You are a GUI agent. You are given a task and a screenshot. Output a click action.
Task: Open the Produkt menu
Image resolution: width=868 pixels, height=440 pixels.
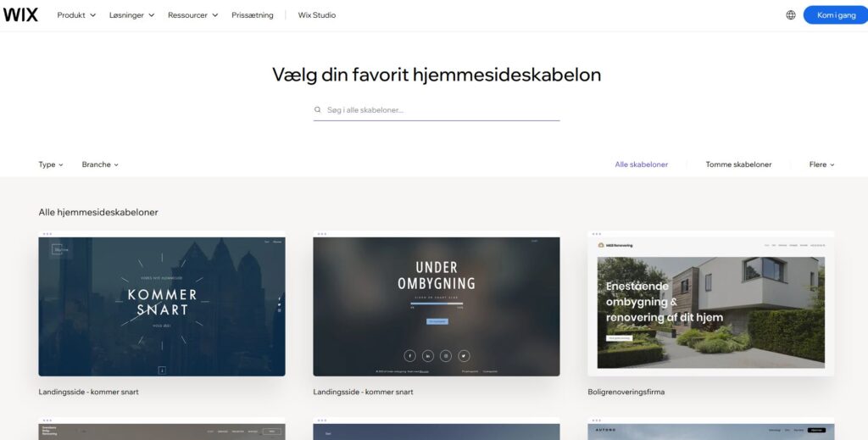76,15
